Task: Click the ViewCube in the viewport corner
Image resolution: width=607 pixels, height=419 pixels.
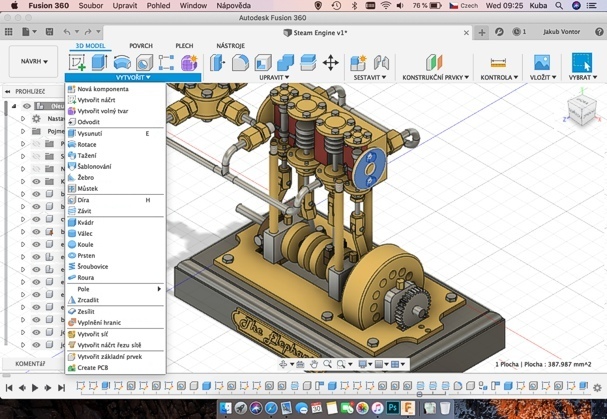Action: coord(580,110)
